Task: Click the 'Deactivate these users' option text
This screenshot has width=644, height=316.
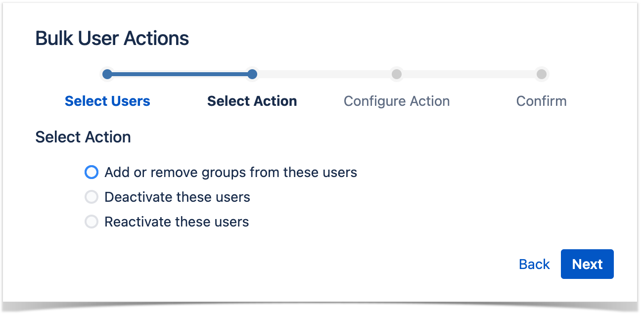Action: (177, 197)
